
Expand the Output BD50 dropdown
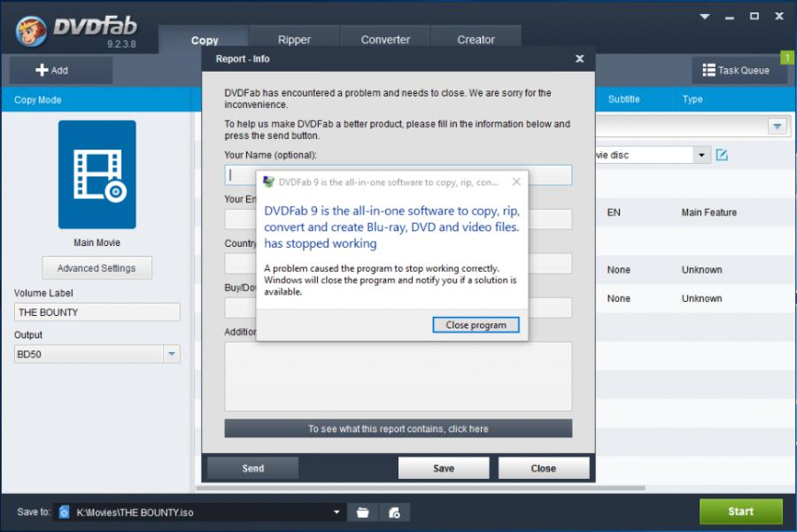click(172, 354)
